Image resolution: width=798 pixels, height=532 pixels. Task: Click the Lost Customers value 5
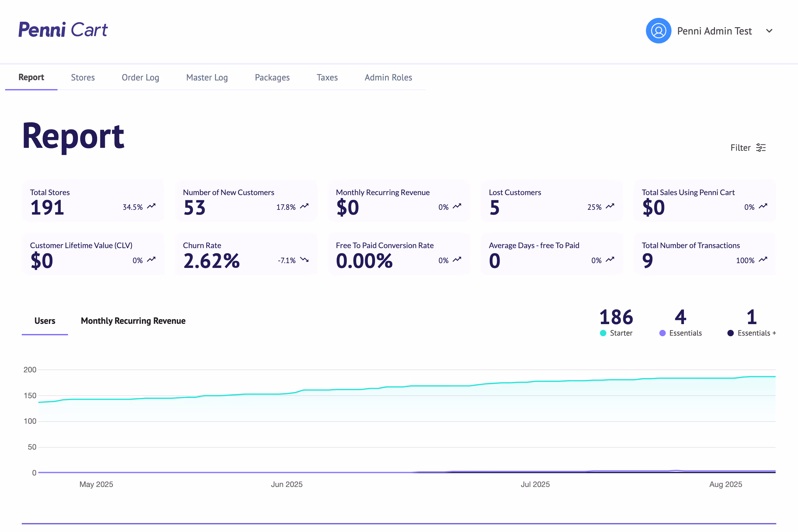point(495,208)
